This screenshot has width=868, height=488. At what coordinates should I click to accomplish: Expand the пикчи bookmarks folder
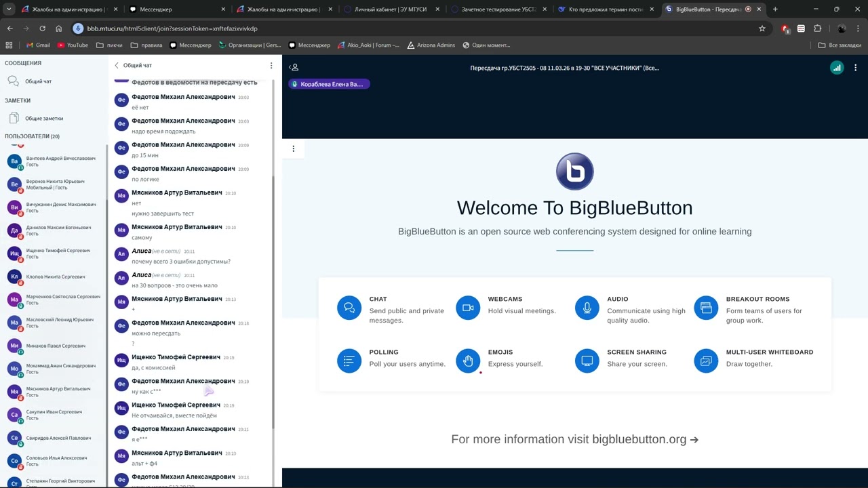[109, 45]
